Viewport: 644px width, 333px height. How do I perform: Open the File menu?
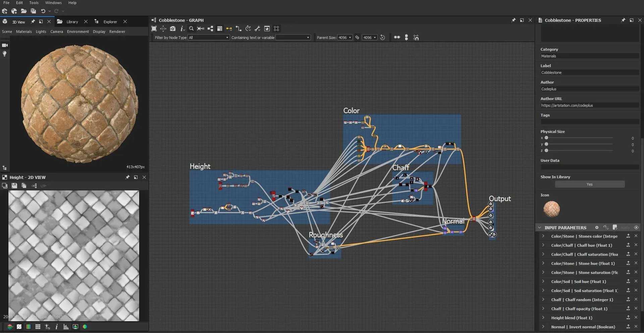click(6, 3)
